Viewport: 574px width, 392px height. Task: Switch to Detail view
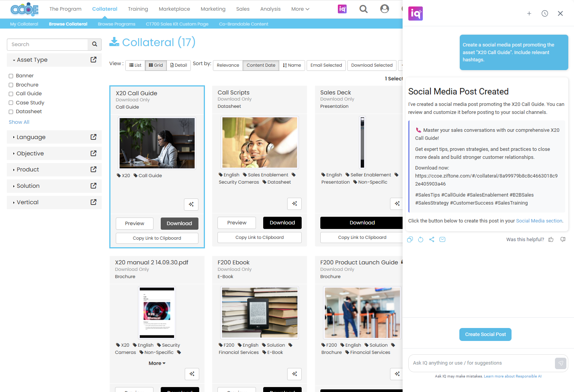pyautogui.click(x=179, y=65)
